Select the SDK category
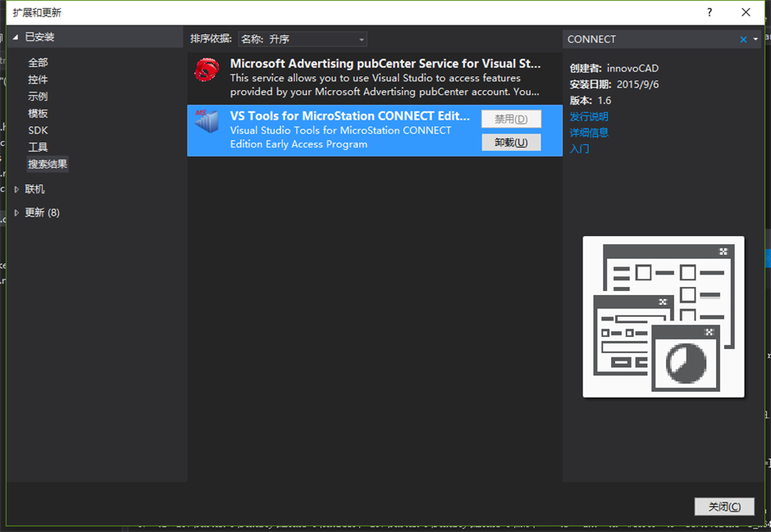The width and height of the screenshot is (771, 532). tap(38, 130)
